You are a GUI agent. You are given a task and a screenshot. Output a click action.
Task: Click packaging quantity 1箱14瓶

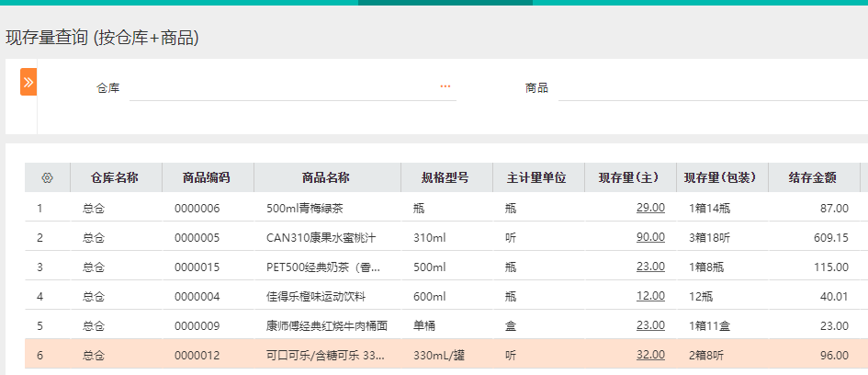(710, 209)
